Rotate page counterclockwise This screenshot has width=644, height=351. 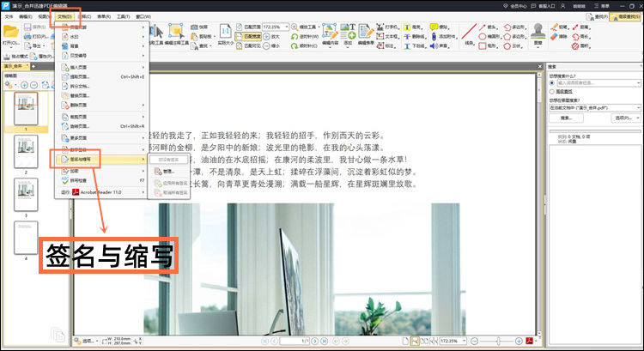point(304,37)
